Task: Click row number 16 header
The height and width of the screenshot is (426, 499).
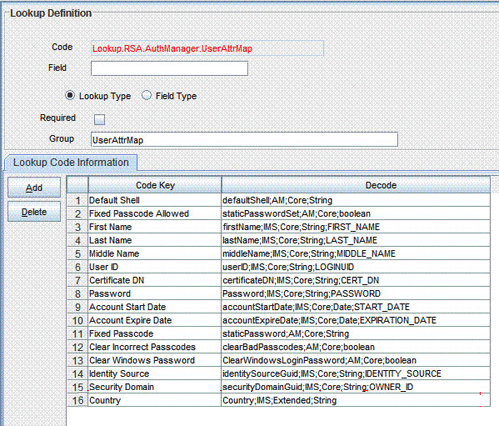Action: [77, 400]
